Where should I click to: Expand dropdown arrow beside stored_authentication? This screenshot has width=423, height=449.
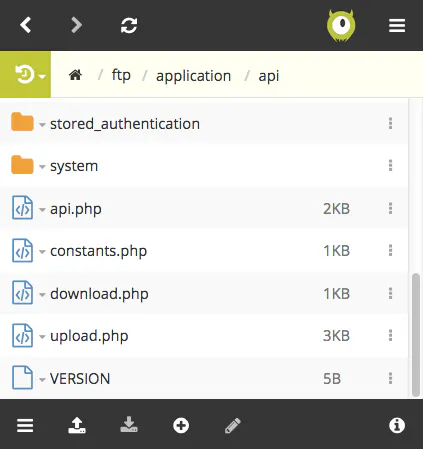pos(42,125)
